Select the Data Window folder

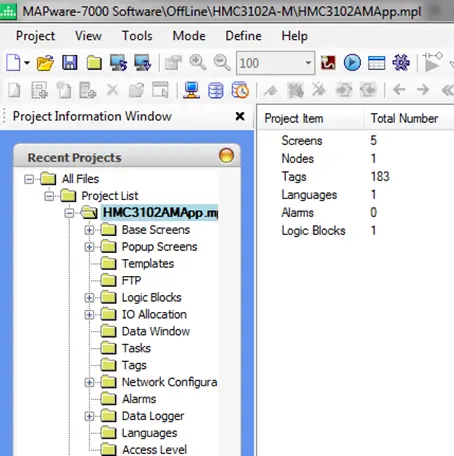click(156, 331)
